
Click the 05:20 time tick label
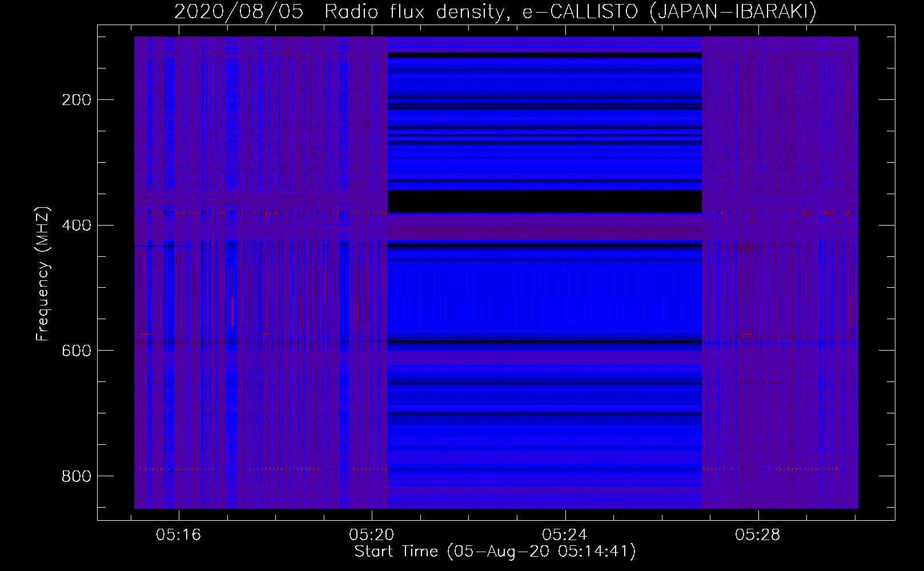372,535
